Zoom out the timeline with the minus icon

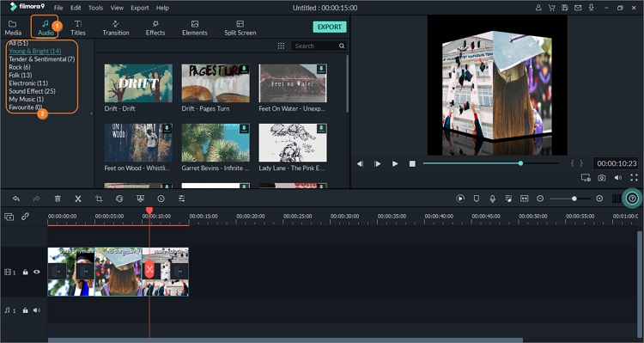point(540,199)
